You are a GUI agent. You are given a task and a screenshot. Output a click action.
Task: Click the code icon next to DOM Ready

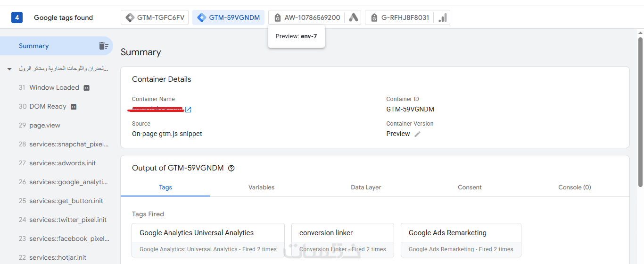pos(74,107)
